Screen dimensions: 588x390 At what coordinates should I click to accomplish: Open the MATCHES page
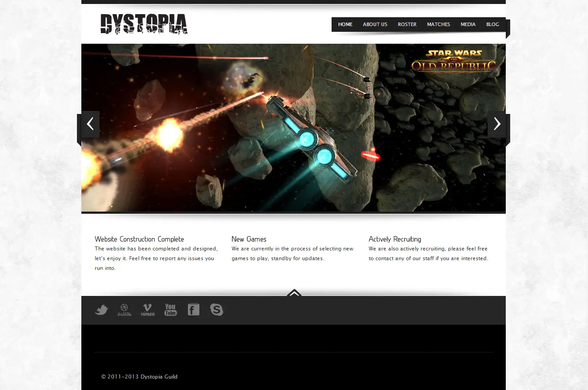[x=439, y=24]
